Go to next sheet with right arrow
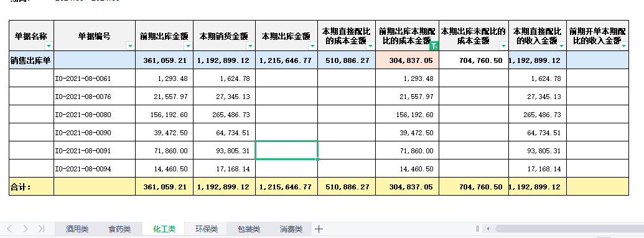 click(x=26, y=229)
